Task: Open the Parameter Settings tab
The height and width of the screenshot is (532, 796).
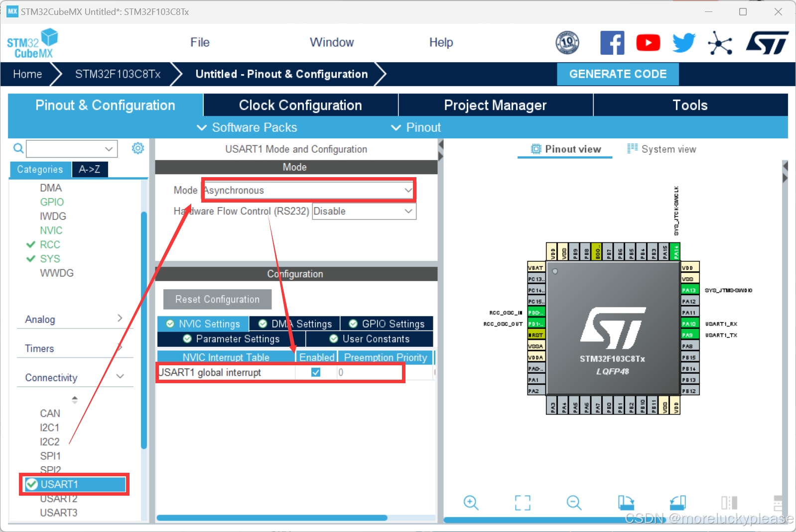Action: [x=231, y=339]
